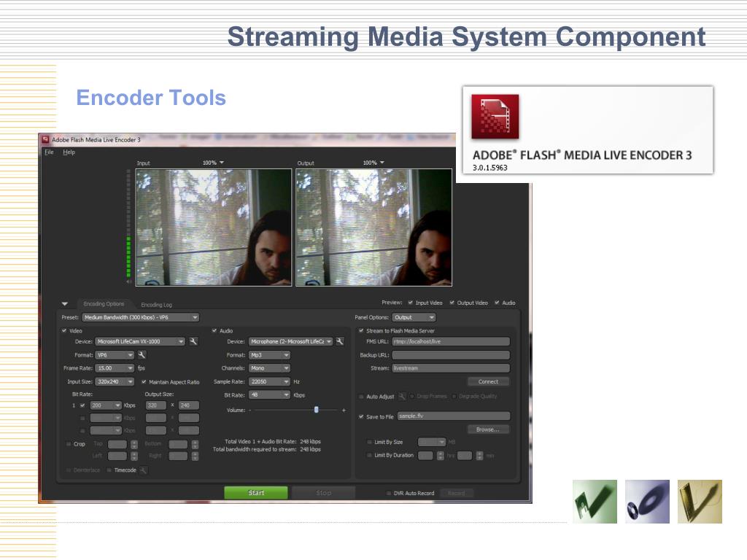747x560 pixels.
Task: Click the audio level speaker icon
Action: pos(128,282)
